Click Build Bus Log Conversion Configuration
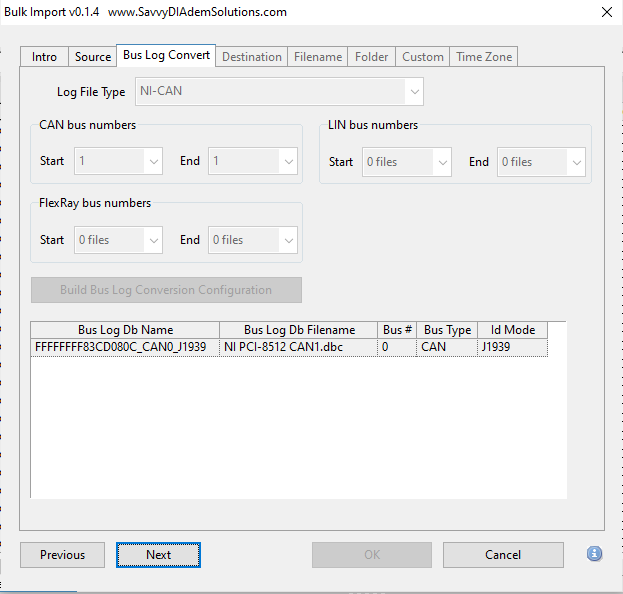623x594 pixels. [166, 290]
